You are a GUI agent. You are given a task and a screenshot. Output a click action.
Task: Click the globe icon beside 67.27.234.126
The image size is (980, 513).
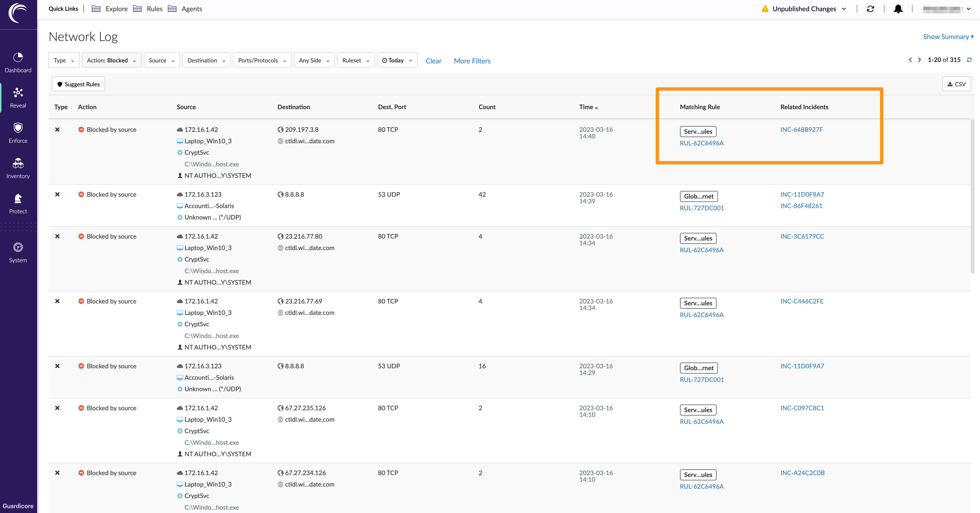pyautogui.click(x=280, y=473)
